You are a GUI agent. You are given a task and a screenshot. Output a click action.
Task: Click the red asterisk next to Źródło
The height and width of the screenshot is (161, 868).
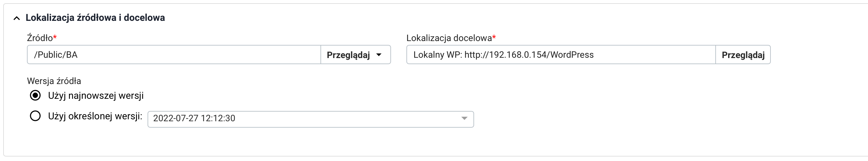[55, 37]
